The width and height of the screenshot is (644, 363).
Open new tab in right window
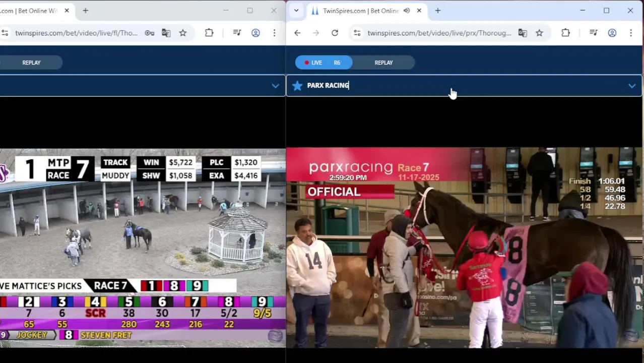coord(437,11)
